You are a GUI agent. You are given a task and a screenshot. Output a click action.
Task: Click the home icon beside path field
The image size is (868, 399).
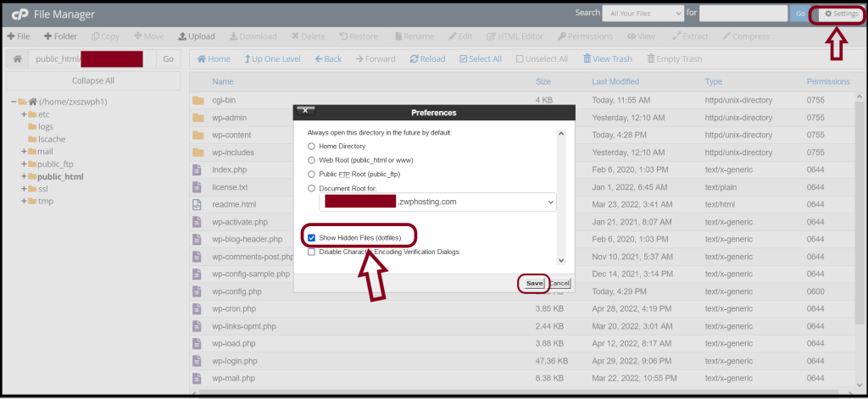[17, 59]
